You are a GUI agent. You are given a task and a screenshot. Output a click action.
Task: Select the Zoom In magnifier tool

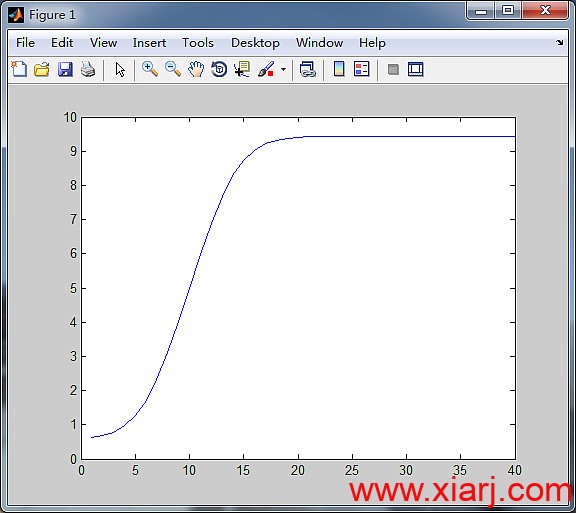[150, 69]
